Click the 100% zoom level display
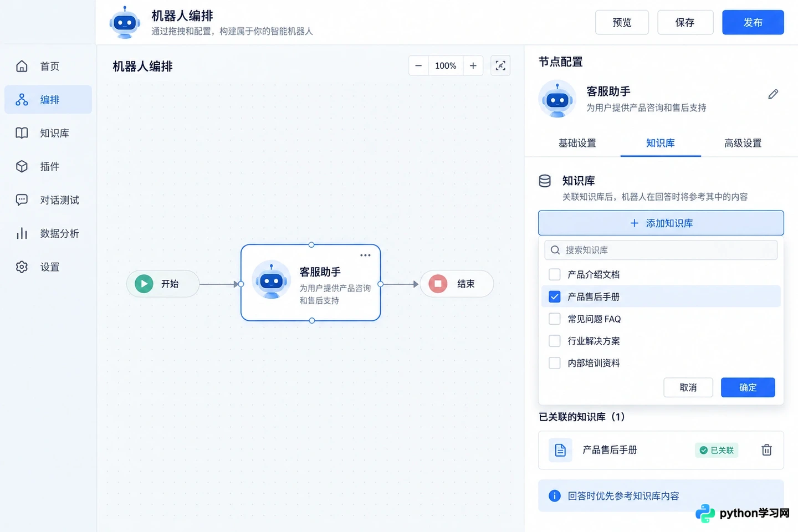 click(x=446, y=65)
